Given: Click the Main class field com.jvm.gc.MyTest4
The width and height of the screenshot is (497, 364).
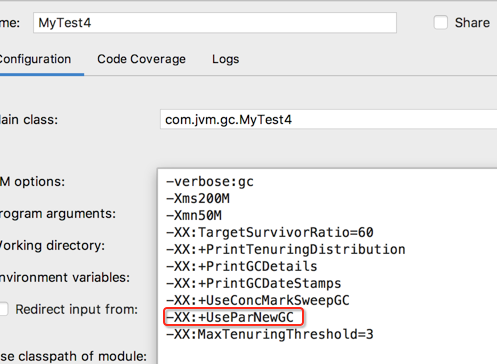Looking at the screenshot, I should 329,120.
